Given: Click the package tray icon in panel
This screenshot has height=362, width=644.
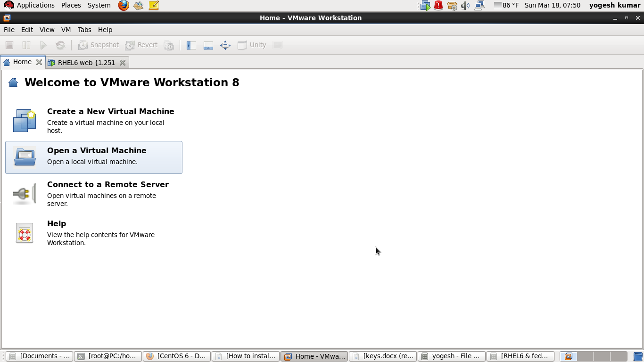Looking at the screenshot, I should click(452, 6).
